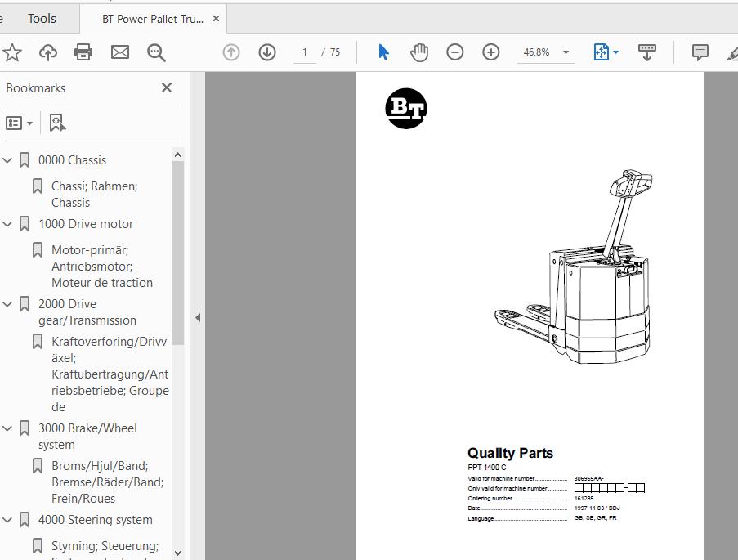This screenshot has width=738, height=560.
Task: Click bookmark icon beside Chassi; Rahmen
Action: coord(38,186)
